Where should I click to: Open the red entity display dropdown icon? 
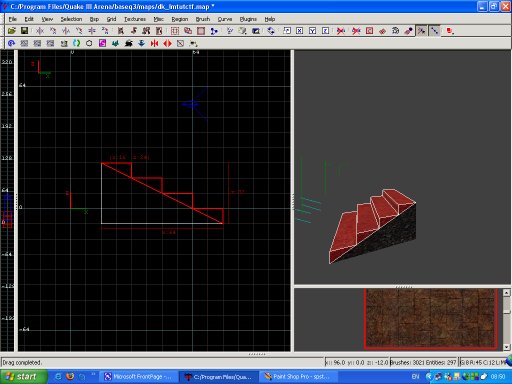(x=450, y=31)
